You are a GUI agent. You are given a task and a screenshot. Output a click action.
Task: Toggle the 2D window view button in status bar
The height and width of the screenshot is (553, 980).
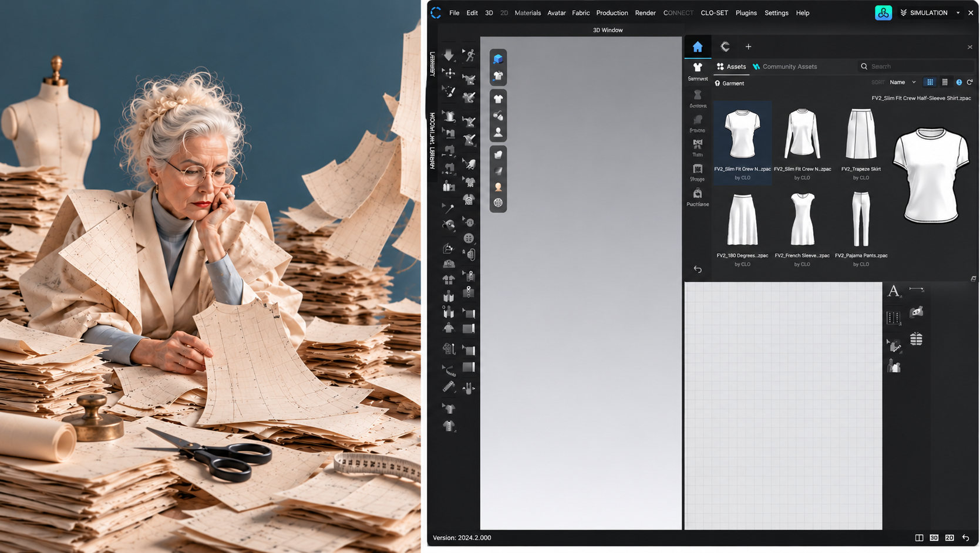pos(949,538)
